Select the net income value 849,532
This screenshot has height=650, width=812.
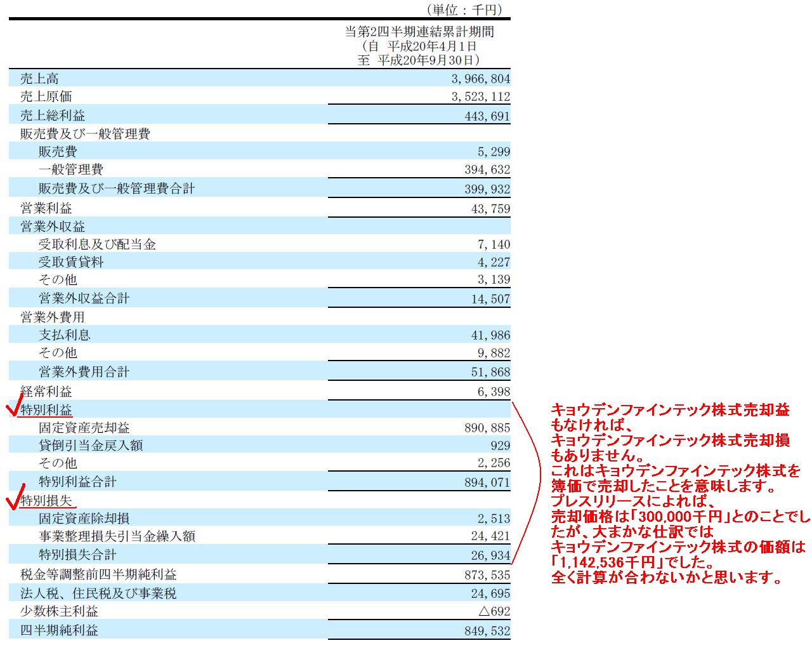(488, 630)
